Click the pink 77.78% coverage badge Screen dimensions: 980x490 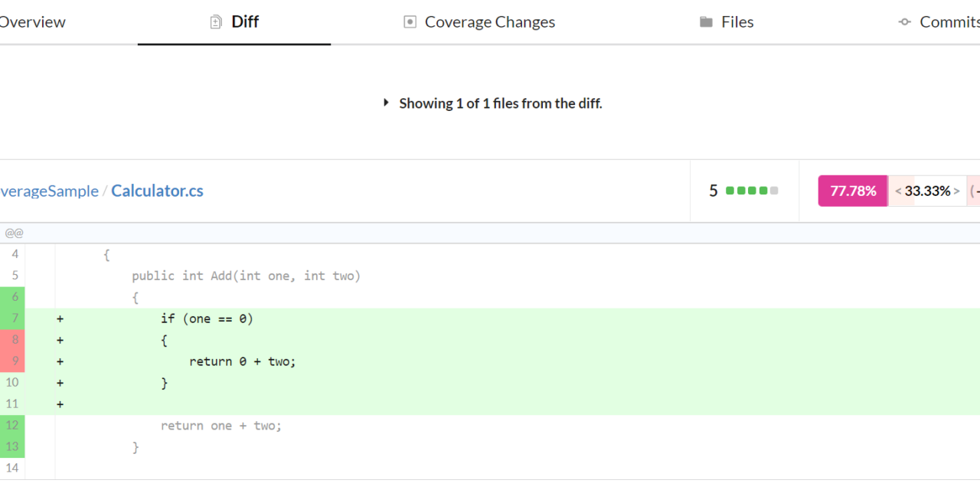click(853, 191)
